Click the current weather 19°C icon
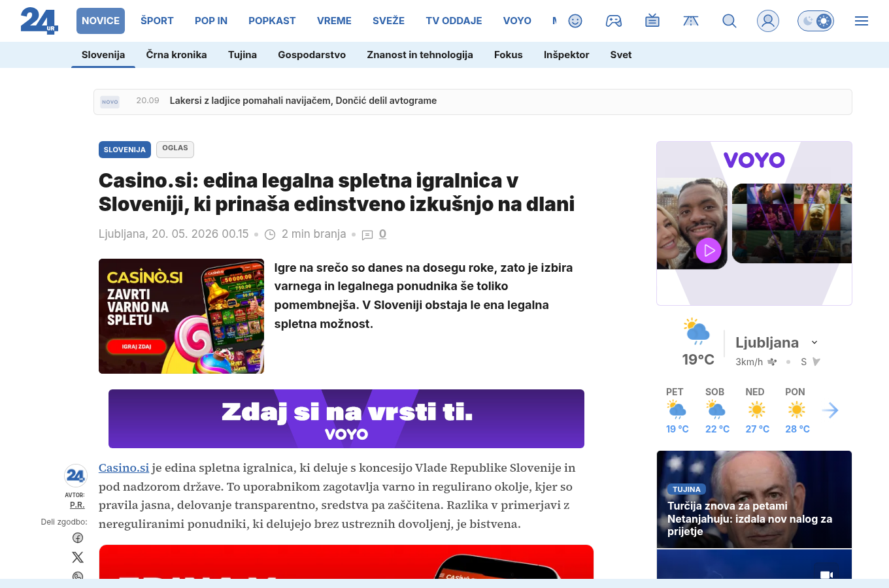 click(x=697, y=331)
